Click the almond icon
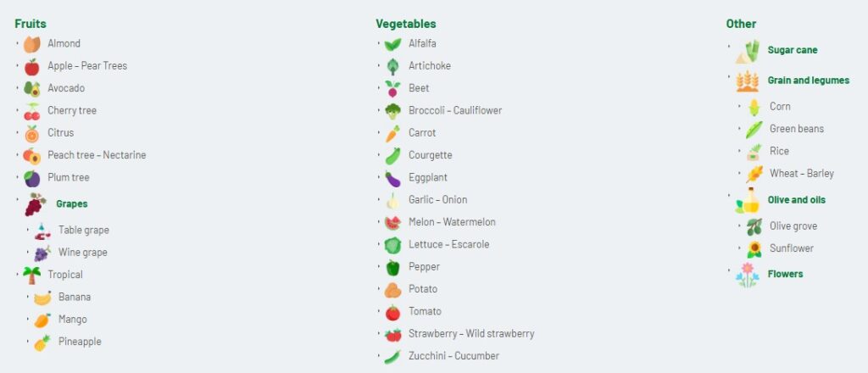868x373 pixels. pyautogui.click(x=31, y=43)
